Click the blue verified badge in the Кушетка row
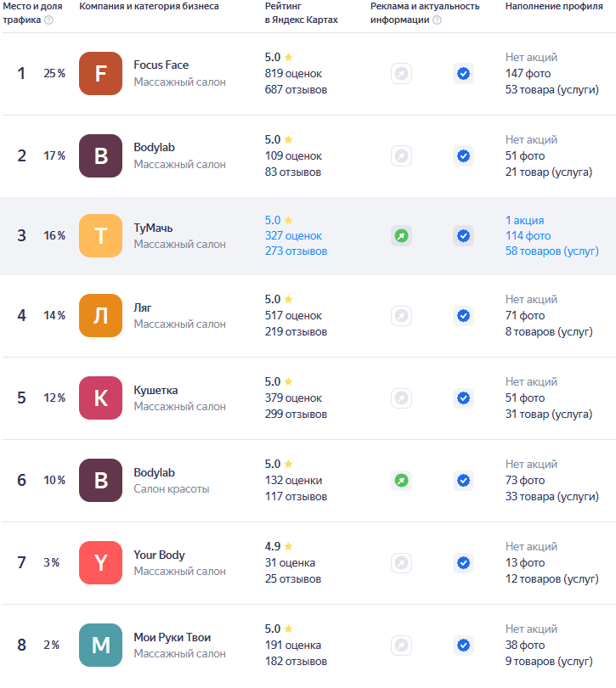 pyautogui.click(x=463, y=398)
